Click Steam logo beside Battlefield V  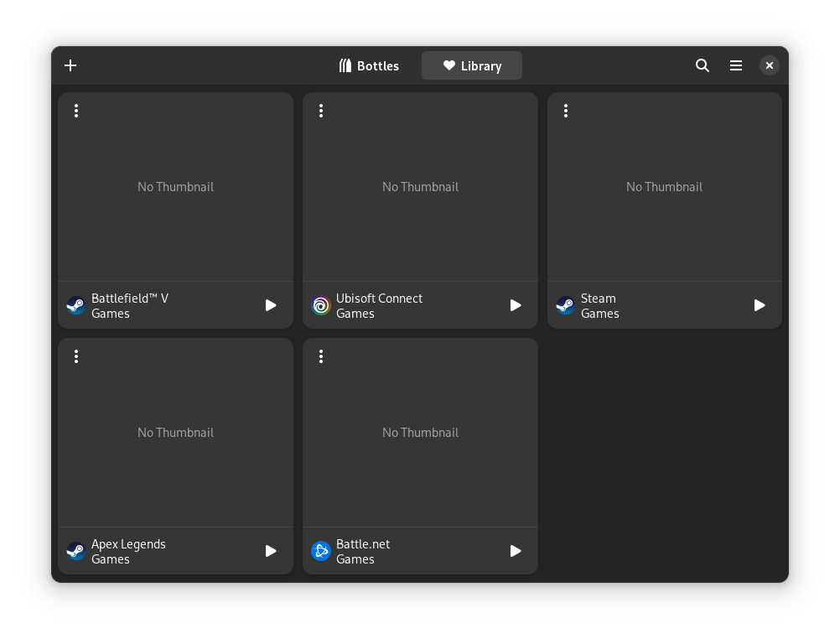point(76,305)
